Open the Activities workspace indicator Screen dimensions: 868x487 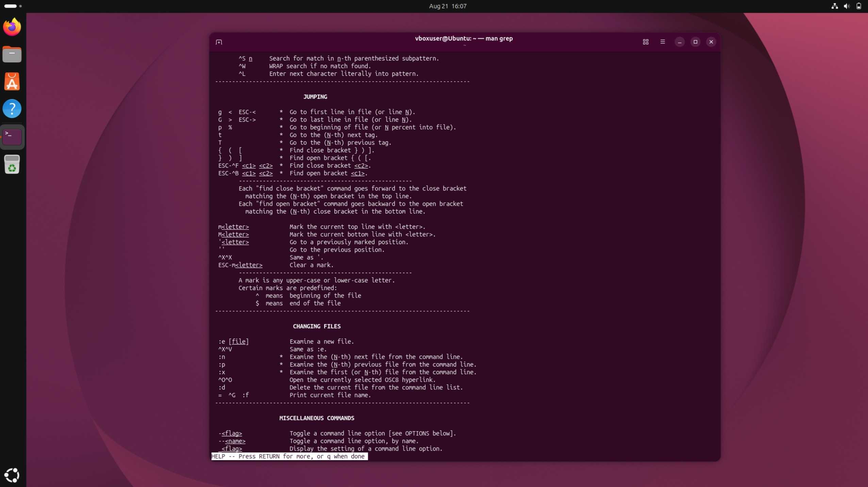(13, 6)
